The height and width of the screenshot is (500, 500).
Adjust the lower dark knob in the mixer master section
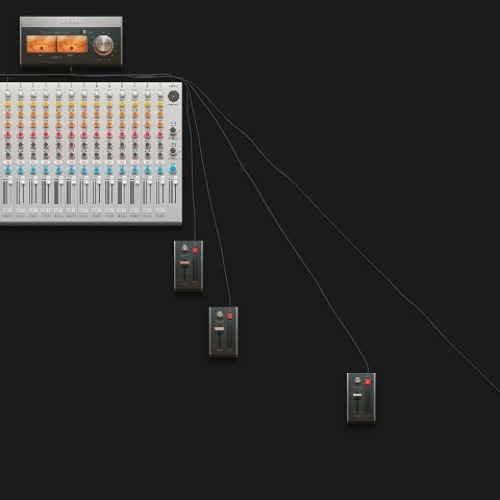[x=173, y=151]
